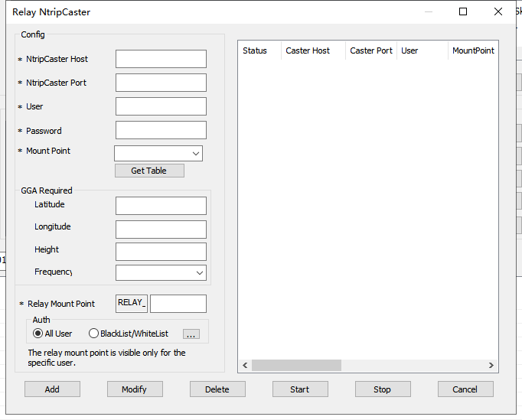The image size is (522, 420).
Task: Click the Start button
Action: coord(300,389)
